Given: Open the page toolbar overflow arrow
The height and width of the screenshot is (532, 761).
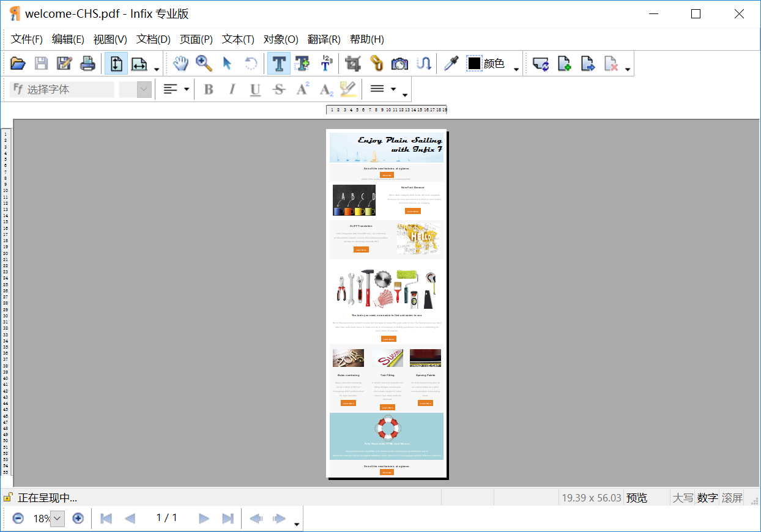Looking at the screenshot, I should 628,69.
